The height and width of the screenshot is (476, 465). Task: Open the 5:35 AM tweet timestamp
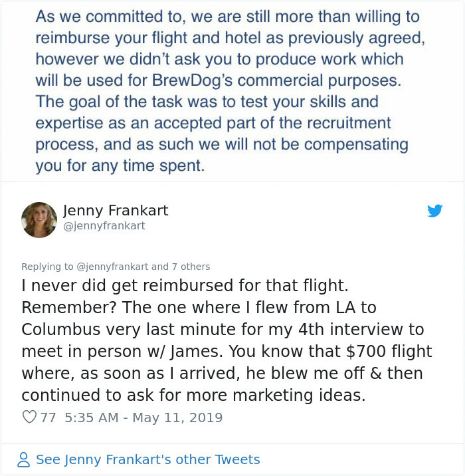point(92,417)
